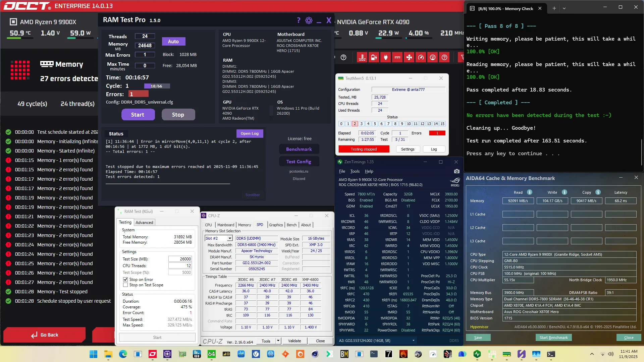Click RAM Test Pro help question mark
This screenshot has width=644, height=362.
point(299,20)
